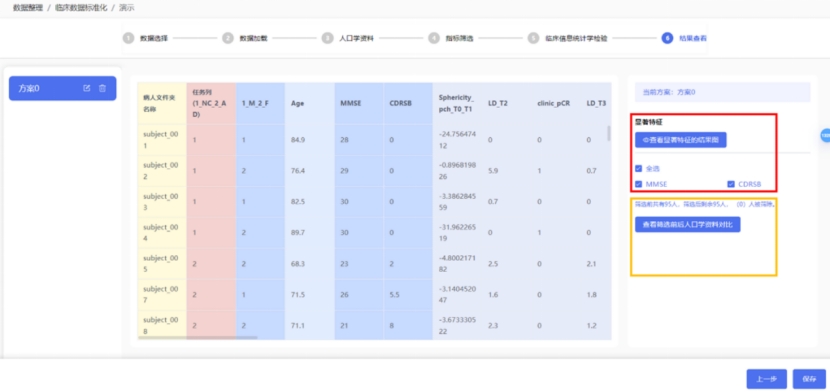Click the Sphericity_pch_T0_T1 column header
The height and width of the screenshot is (392, 830).
457,103
